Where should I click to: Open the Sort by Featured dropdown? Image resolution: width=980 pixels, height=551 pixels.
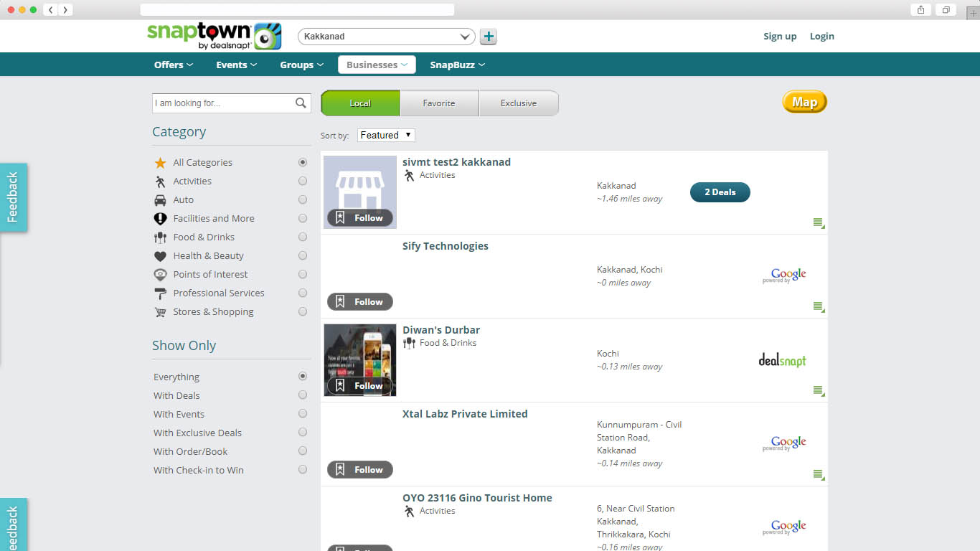tap(386, 135)
